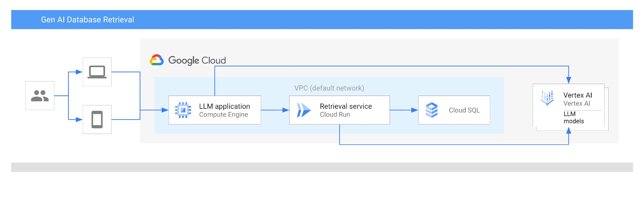The width and height of the screenshot is (644, 202).
Task: Click the gray footer bar
Action: 322,167
